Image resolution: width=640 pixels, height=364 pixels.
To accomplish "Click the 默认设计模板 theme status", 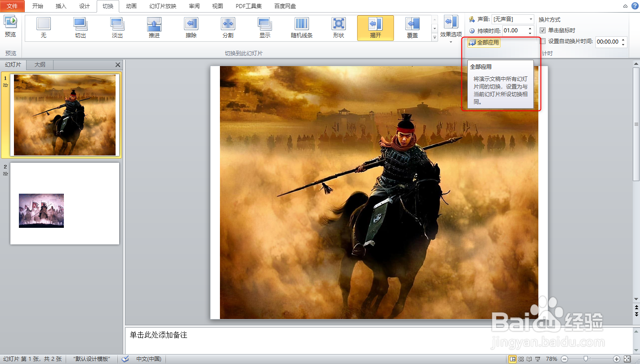I will tap(91, 359).
